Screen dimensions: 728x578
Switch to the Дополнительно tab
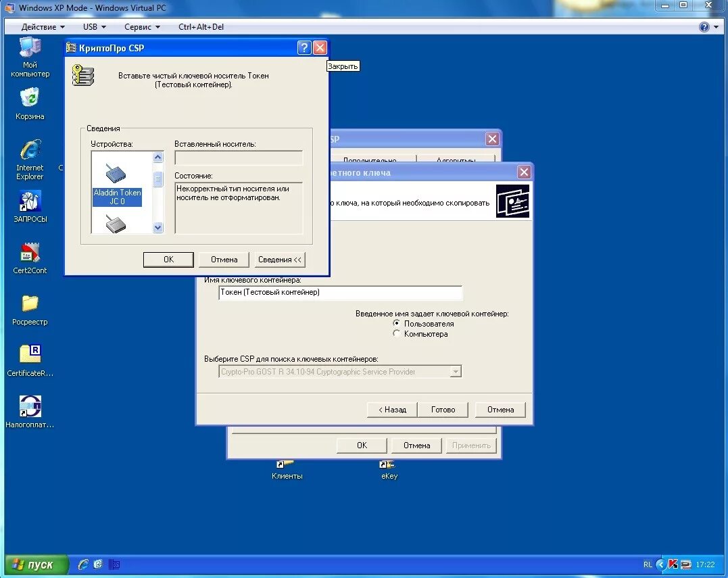click(x=370, y=160)
